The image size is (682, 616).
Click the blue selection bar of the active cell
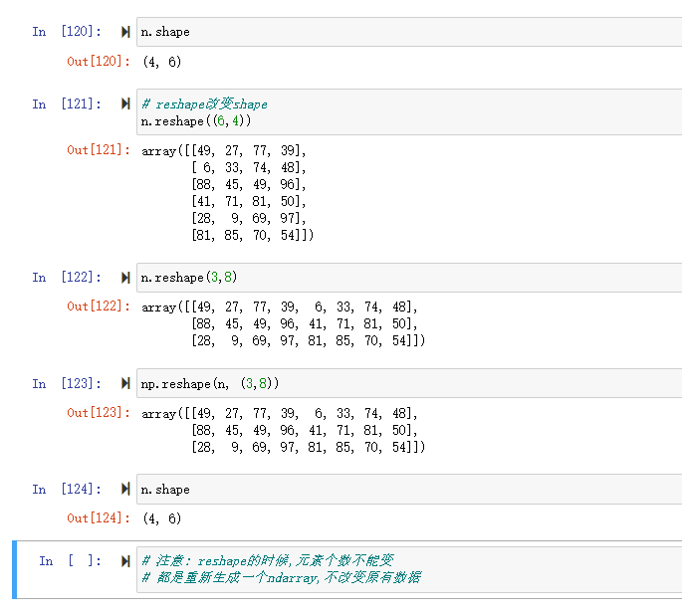(x=15, y=570)
